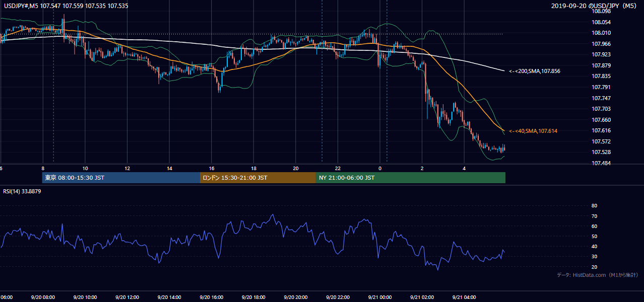Click price axis value 107.879

pos(602,65)
